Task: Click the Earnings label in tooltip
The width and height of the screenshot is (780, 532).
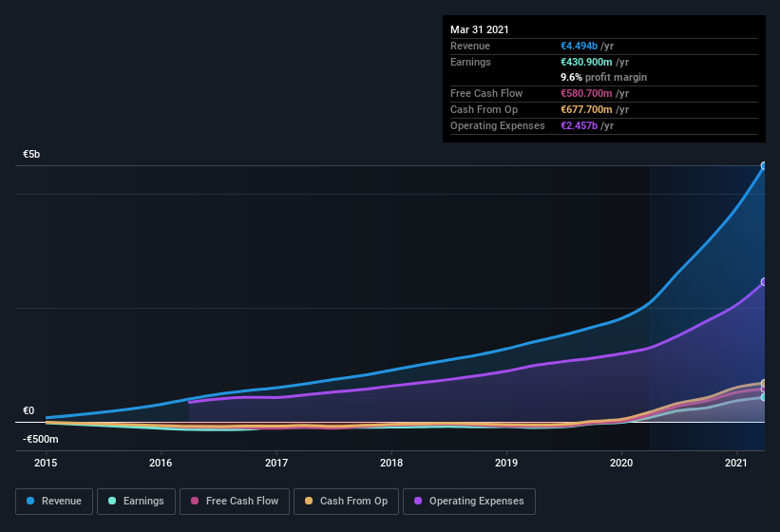Action: [x=470, y=62]
